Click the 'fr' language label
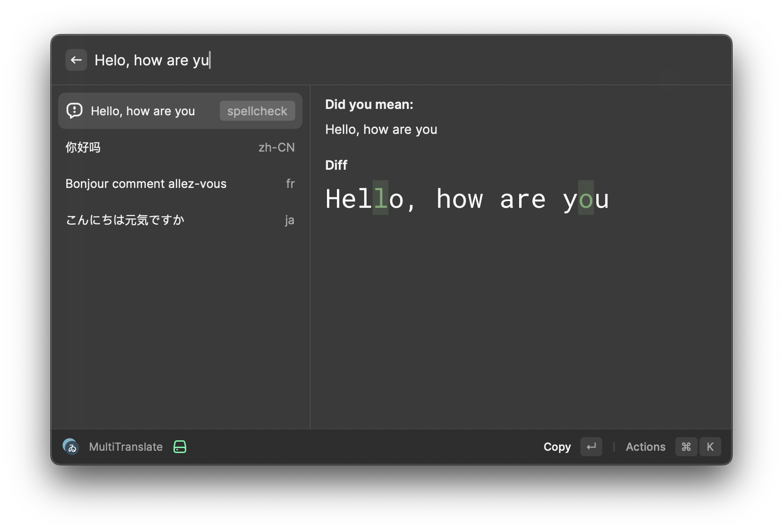Image resolution: width=783 pixels, height=532 pixels. 290,183
